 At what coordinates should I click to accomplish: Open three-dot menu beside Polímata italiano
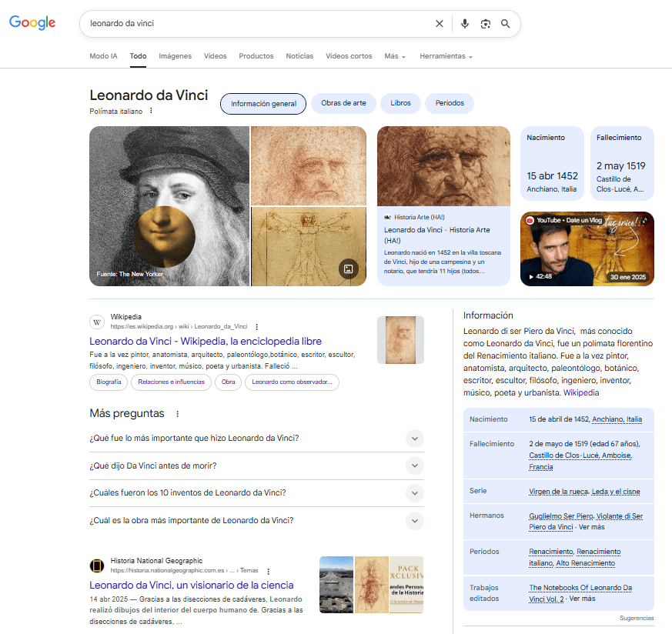151,111
